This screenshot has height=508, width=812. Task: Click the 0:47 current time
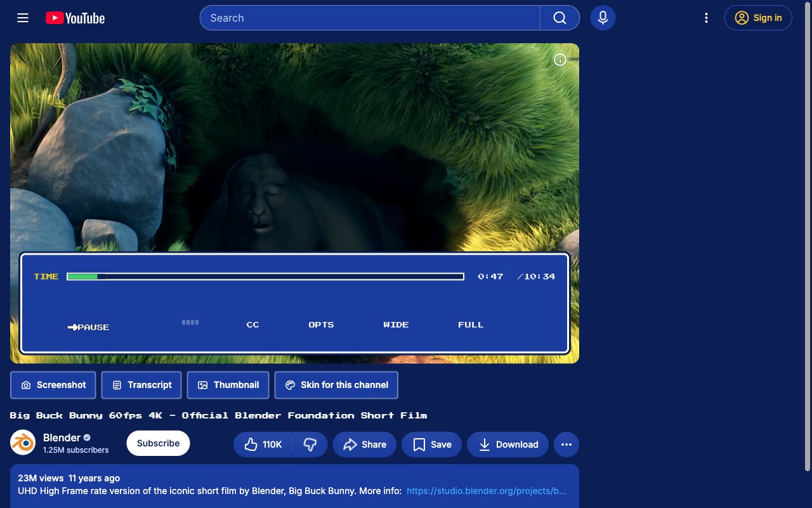(490, 276)
